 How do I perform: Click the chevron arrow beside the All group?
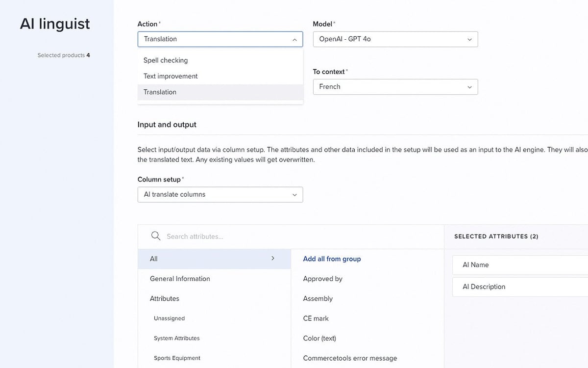click(273, 258)
